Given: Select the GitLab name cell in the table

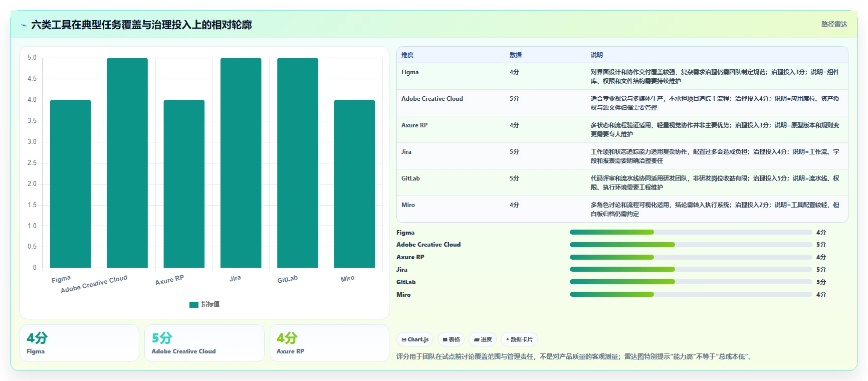Looking at the screenshot, I should (x=451, y=182).
